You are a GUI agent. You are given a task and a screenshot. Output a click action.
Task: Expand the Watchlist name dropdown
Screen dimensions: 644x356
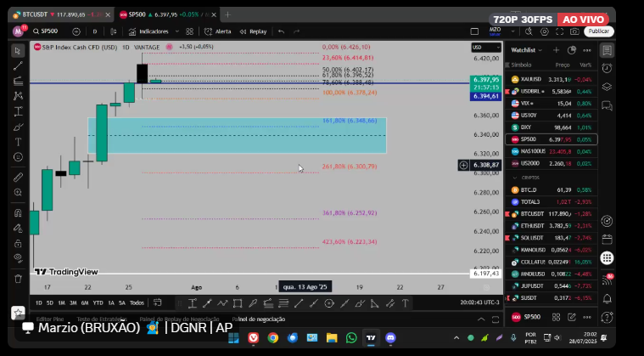527,50
